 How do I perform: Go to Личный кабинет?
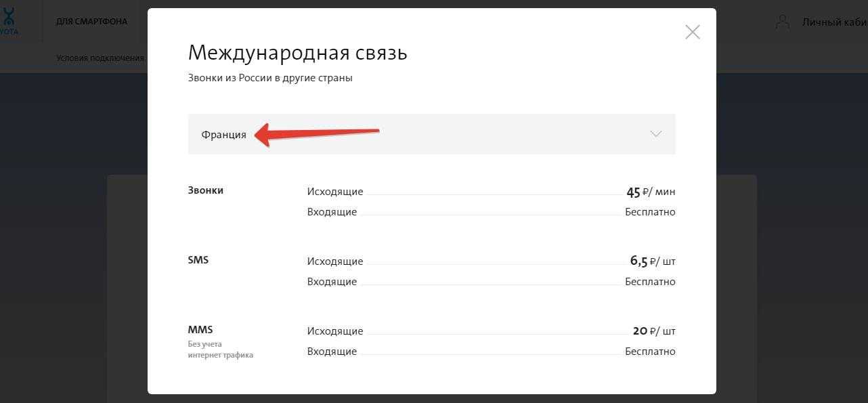pos(834,22)
